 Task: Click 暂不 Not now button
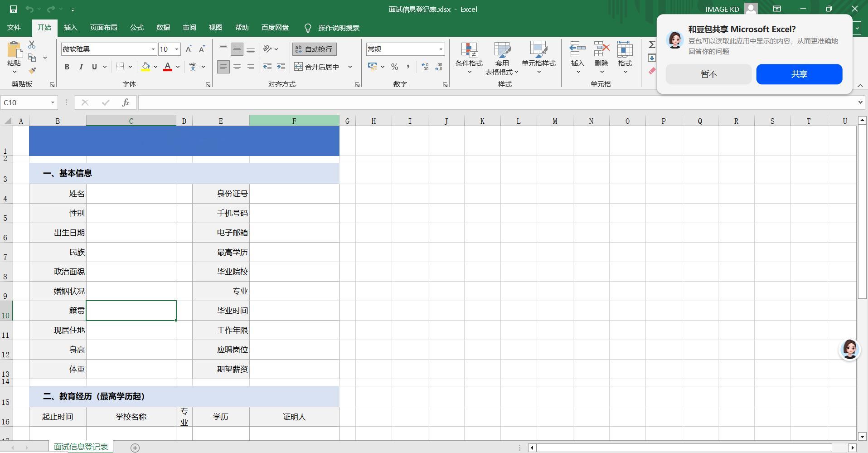(708, 74)
